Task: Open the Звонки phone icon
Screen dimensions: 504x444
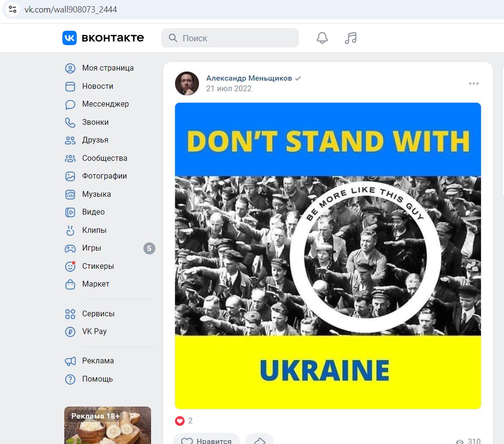Action: pos(70,122)
